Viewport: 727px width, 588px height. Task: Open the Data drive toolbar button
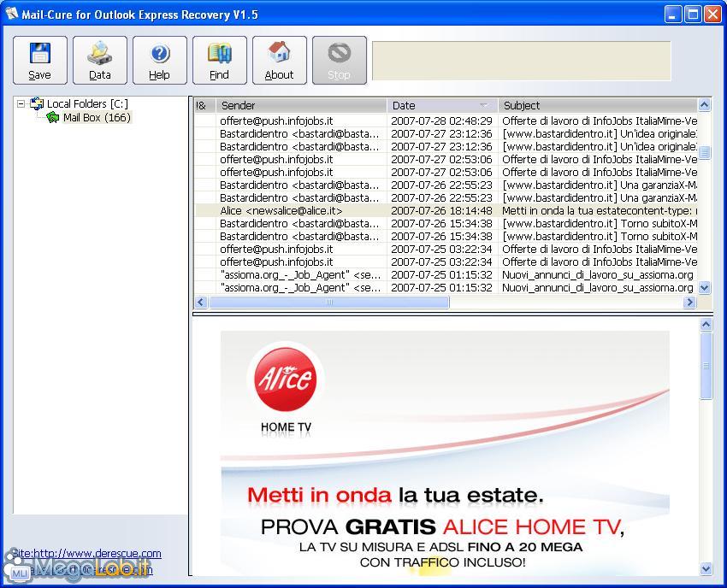tap(100, 60)
